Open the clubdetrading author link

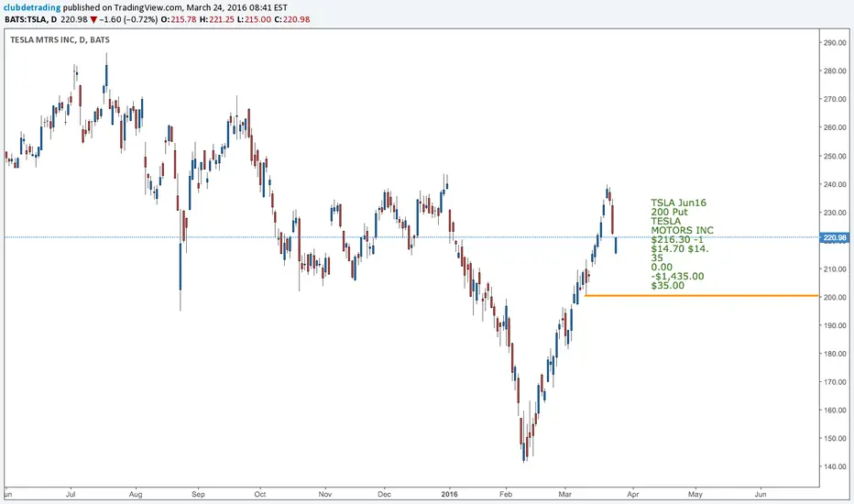32,7
